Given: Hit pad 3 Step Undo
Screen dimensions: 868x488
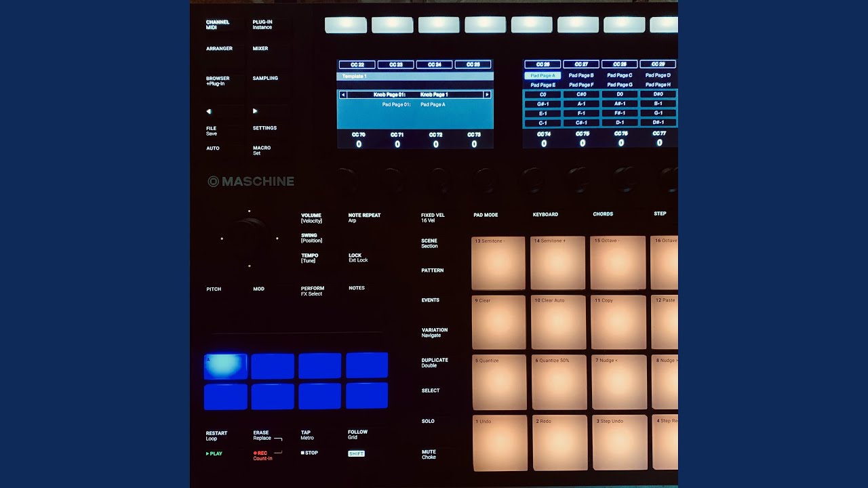Looking at the screenshot, I should (620, 443).
